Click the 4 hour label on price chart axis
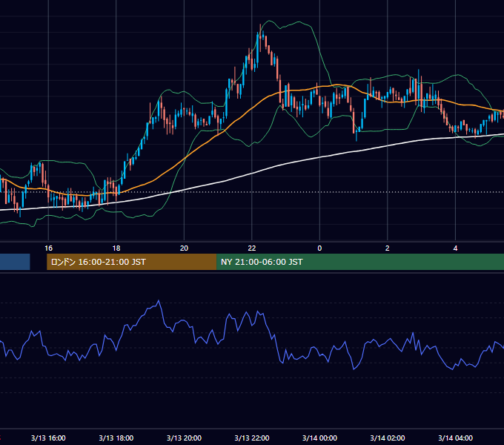The image size is (504, 445). [455, 248]
